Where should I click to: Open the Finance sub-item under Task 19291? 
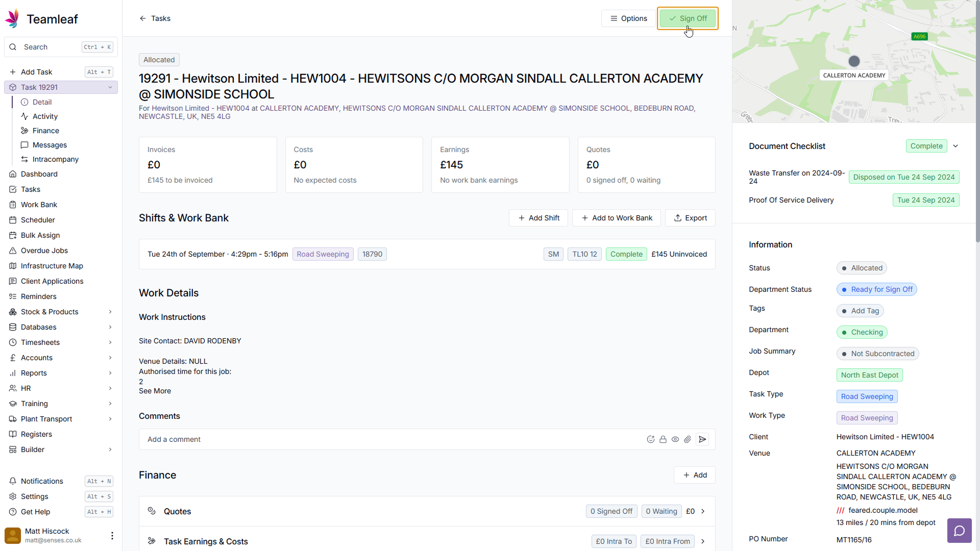pos(45,131)
